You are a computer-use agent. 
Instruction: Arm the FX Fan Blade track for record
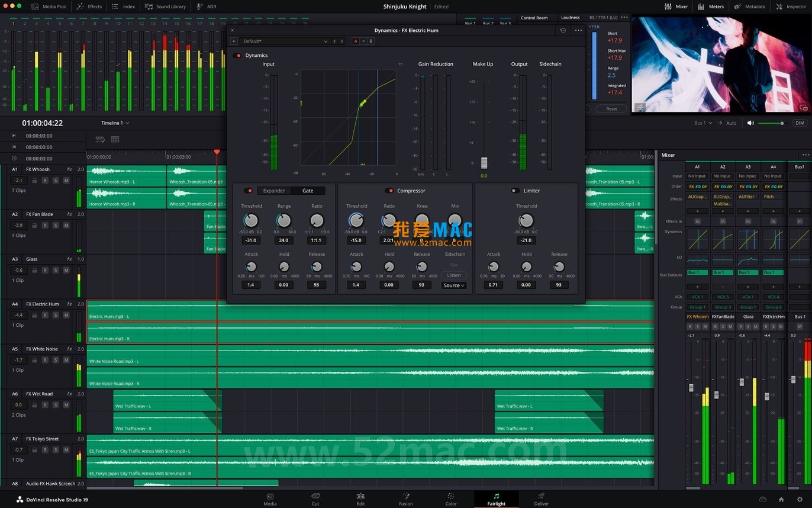44,226
